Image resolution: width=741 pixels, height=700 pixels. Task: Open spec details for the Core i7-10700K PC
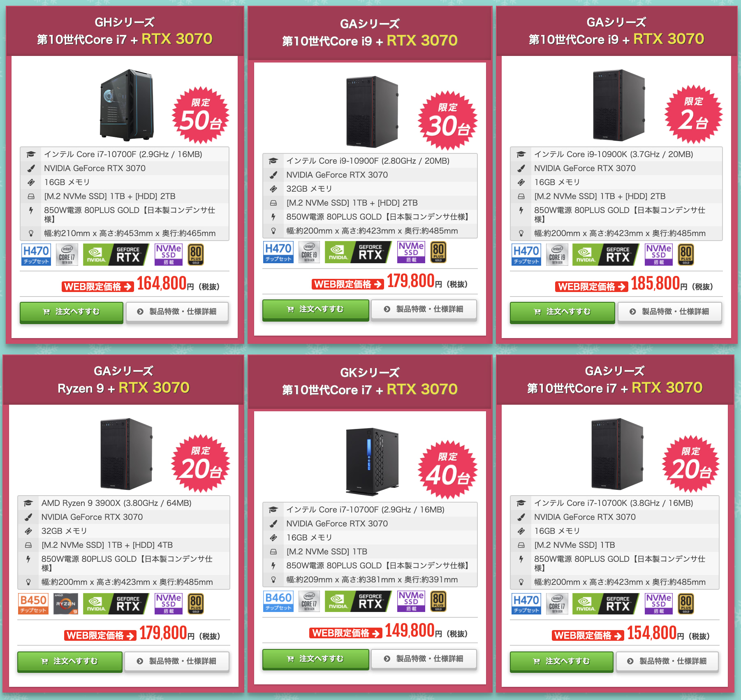[x=667, y=661]
